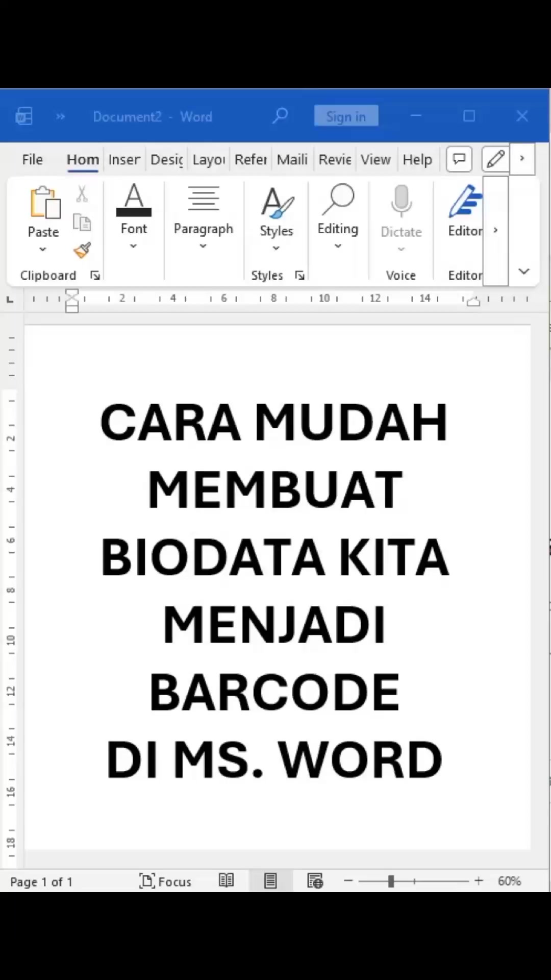This screenshot has width=551, height=980.
Task: Click the Dictate microphone icon
Action: click(402, 201)
